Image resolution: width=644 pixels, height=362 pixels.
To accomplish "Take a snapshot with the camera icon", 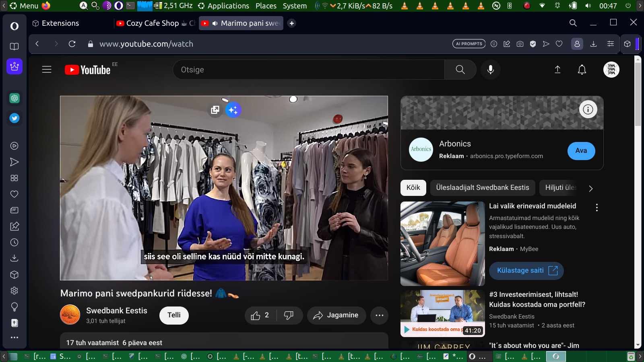I will point(520,44).
